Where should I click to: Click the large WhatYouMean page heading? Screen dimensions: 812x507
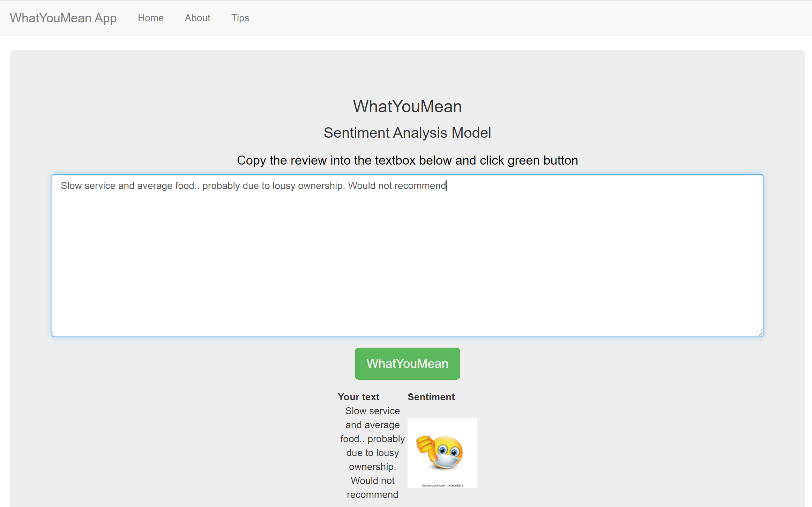coord(407,106)
